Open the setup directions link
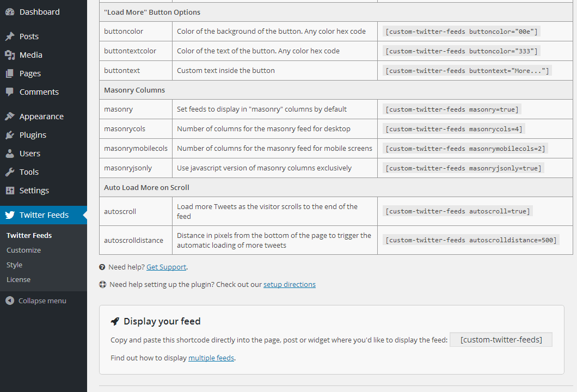 click(x=289, y=284)
